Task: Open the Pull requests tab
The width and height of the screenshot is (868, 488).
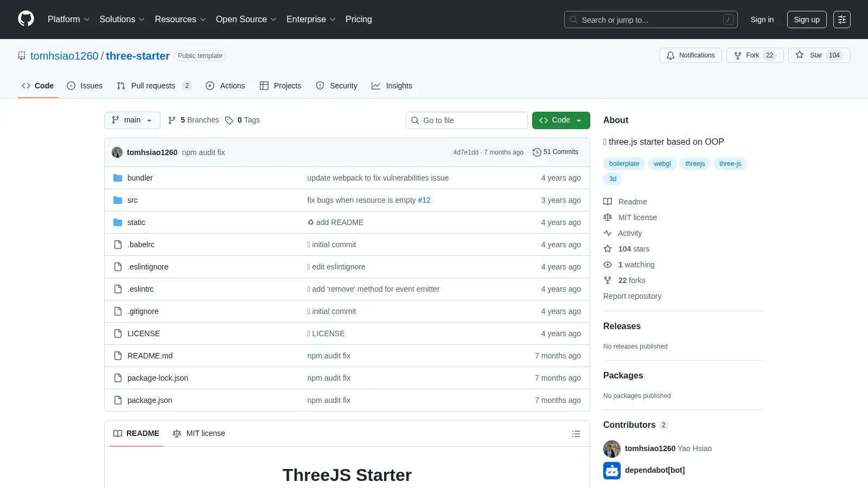Action: click(x=154, y=86)
